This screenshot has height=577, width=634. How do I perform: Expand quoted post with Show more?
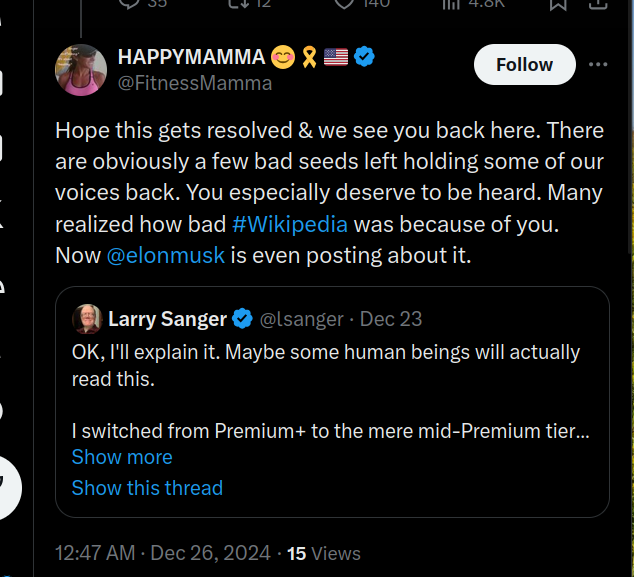coord(122,457)
